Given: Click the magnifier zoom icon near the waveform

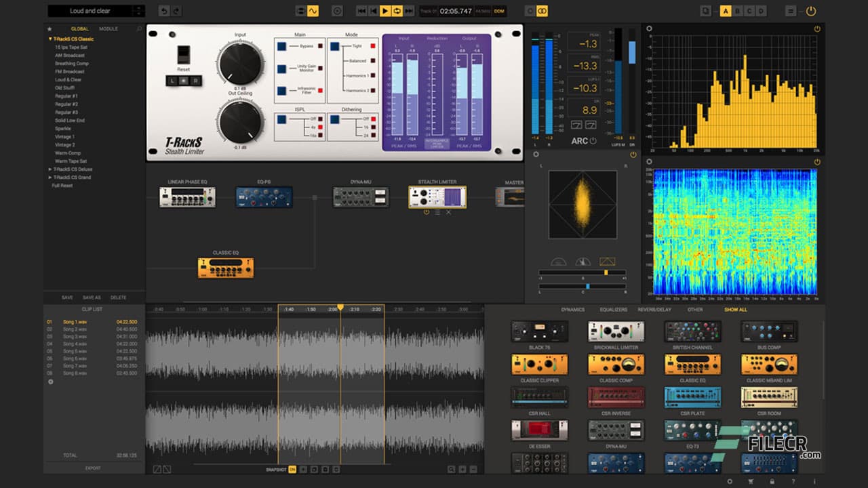Looking at the screenshot, I should pyautogui.click(x=450, y=468).
